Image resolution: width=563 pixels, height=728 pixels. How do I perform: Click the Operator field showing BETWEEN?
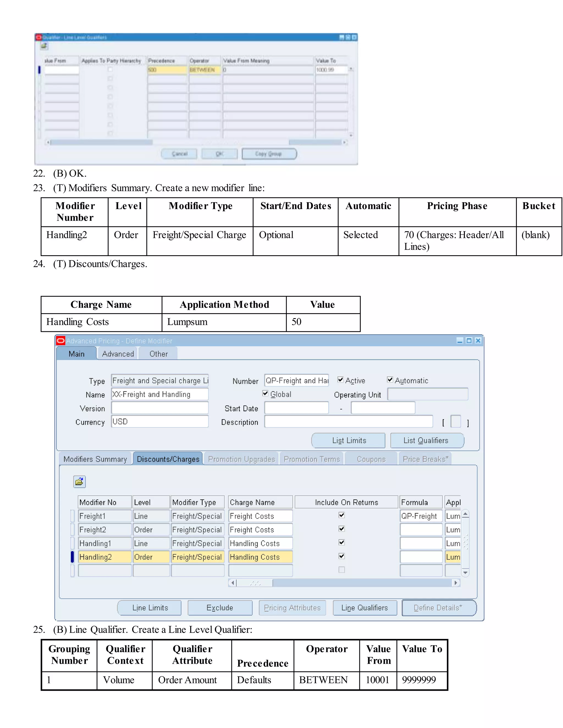click(205, 70)
